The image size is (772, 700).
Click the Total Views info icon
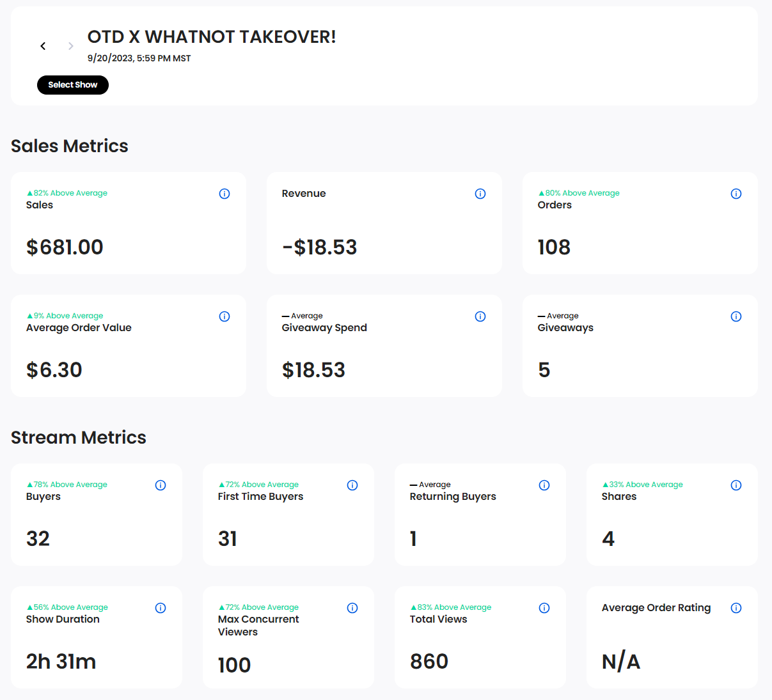(x=544, y=608)
